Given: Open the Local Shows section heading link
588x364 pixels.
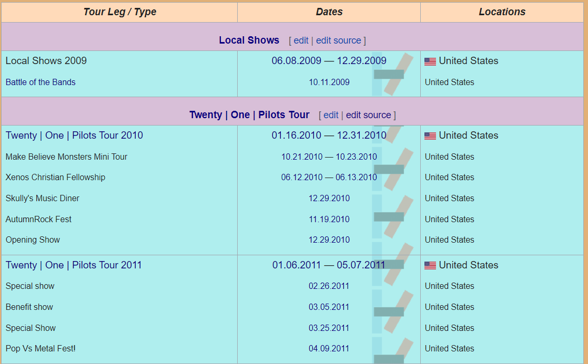Looking at the screenshot, I should coord(249,40).
